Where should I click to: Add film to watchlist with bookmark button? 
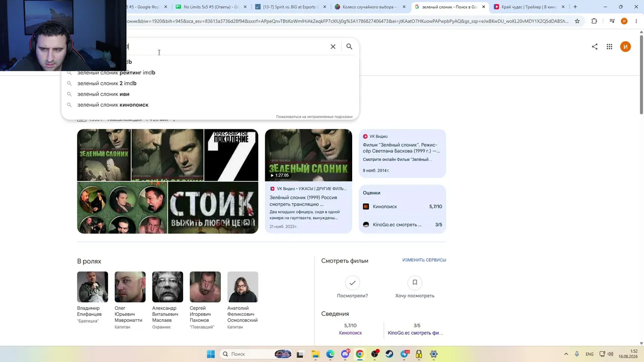pos(415,283)
